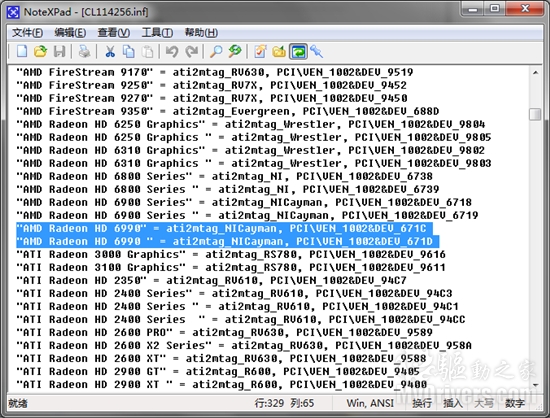Click the 行:329 列:65 status indicator
The width and height of the screenshot is (550, 418).
coord(284,404)
